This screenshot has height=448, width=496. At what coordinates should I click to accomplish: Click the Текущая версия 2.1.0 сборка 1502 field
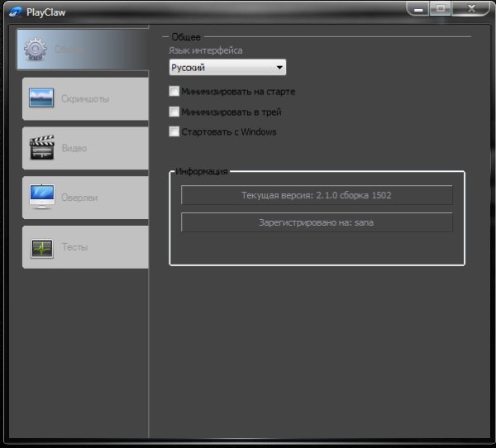click(x=317, y=195)
